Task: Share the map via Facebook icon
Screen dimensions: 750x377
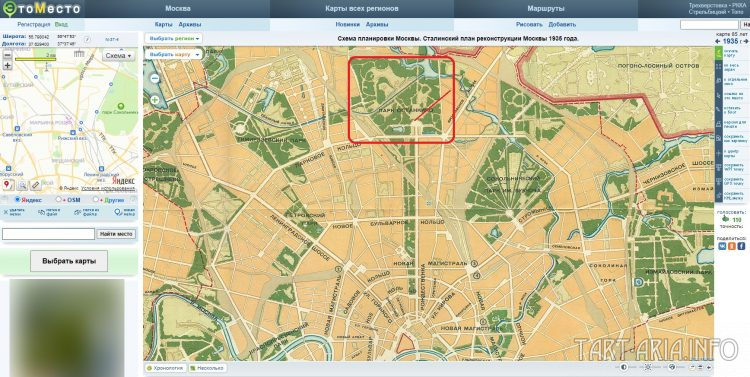Action: tap(741, 246)
